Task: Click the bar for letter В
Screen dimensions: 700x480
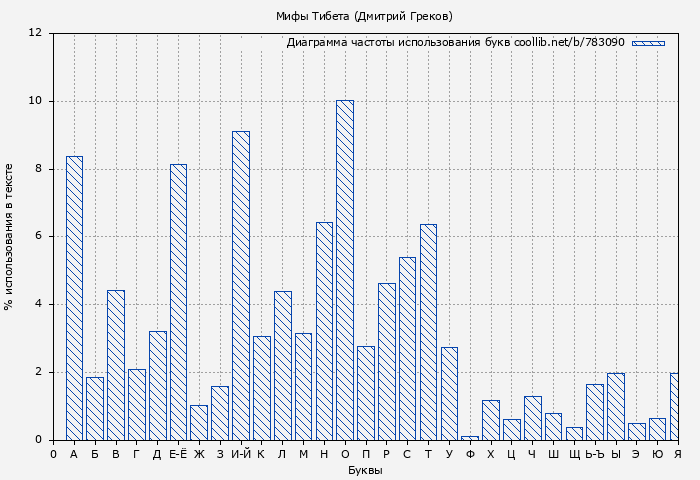Action: coord(116,365)
